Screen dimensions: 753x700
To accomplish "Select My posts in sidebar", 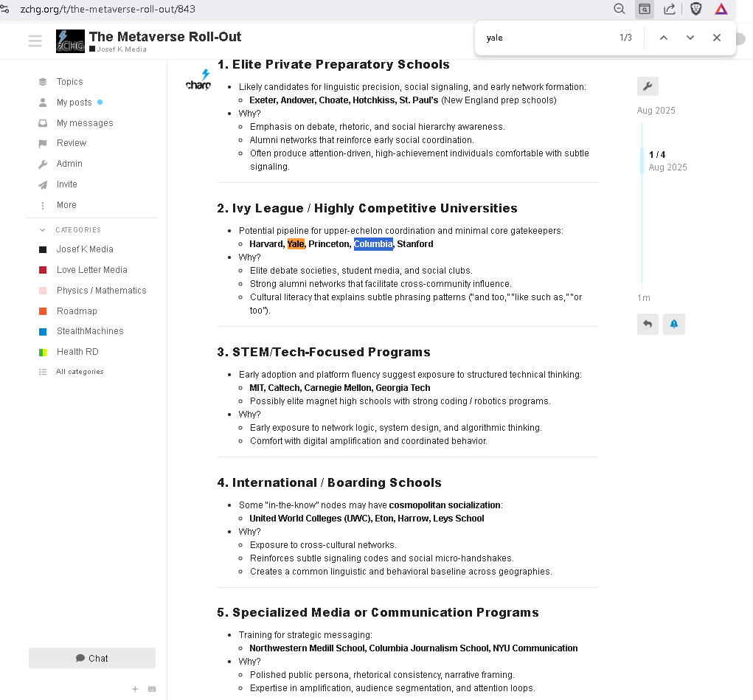I will (74, 103).
